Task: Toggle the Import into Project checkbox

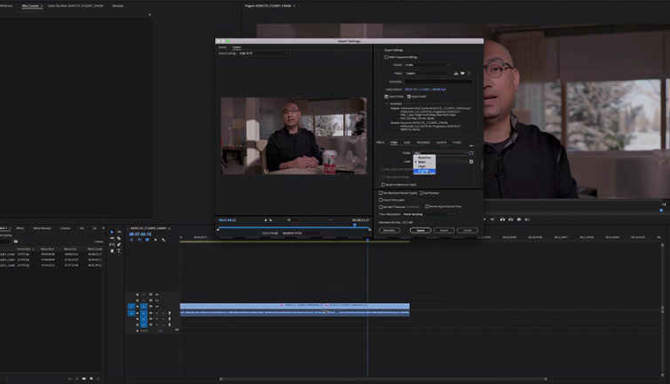Action: 381,200
